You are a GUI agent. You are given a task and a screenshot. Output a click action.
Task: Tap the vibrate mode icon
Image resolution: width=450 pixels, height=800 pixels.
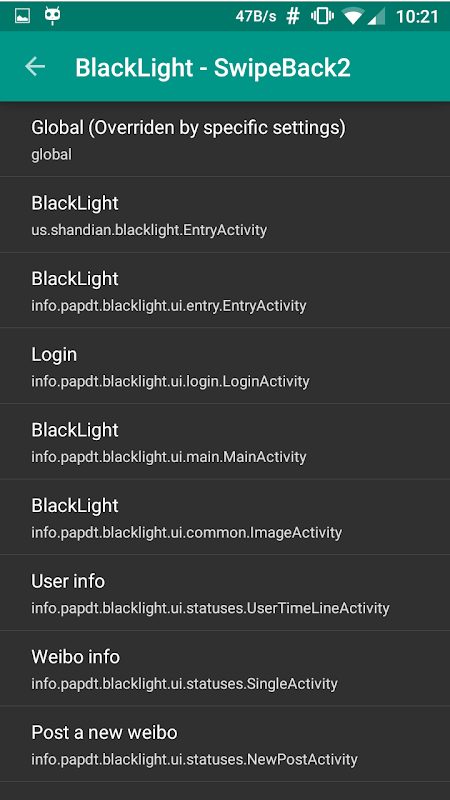322,16
